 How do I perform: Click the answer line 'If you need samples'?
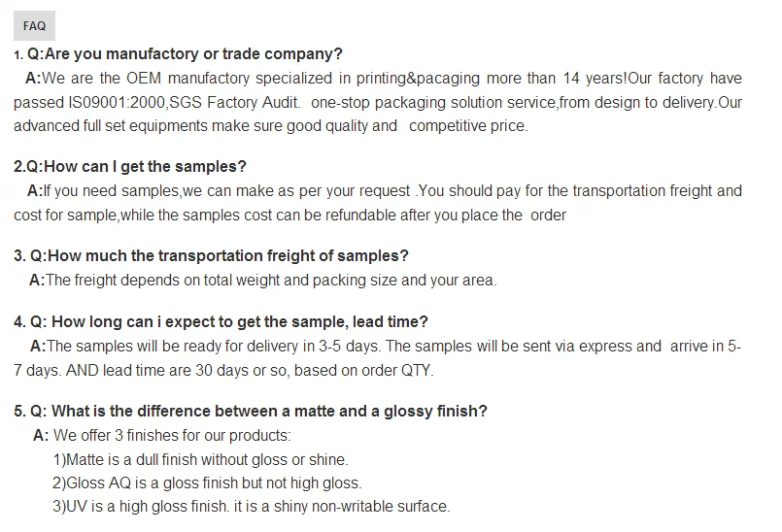[x=389, y=191]
